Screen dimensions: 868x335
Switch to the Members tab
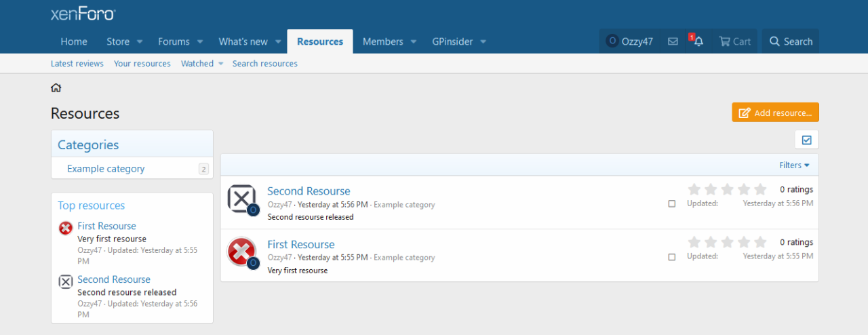382,41
